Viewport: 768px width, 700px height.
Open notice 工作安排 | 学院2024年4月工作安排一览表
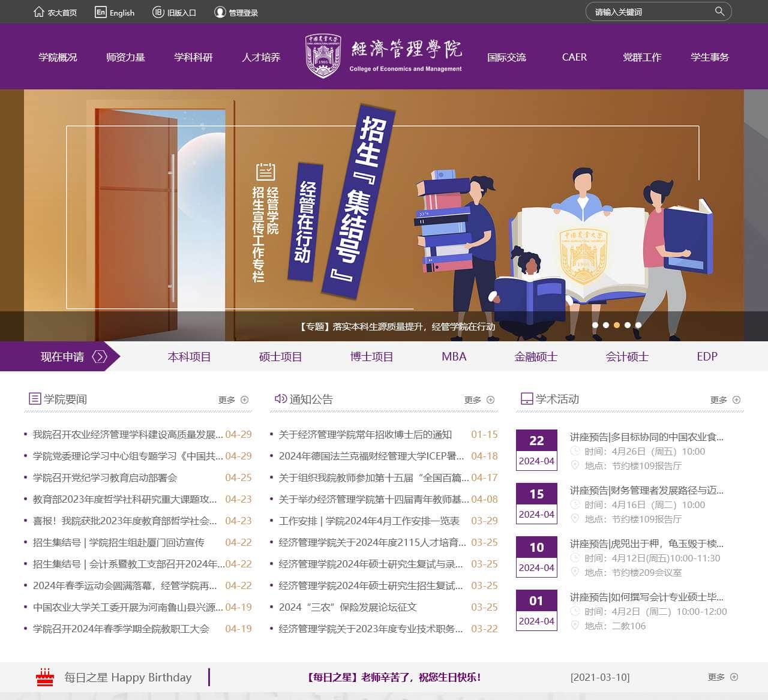(x=369, y=521)
